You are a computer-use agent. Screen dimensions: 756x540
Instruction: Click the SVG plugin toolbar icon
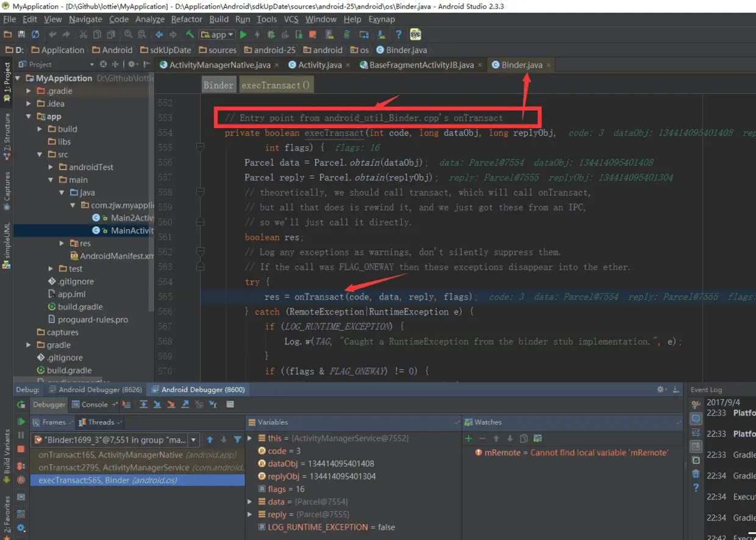(416, 34)
